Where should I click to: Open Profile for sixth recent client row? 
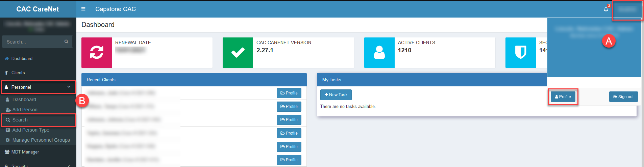click(289, 160)
